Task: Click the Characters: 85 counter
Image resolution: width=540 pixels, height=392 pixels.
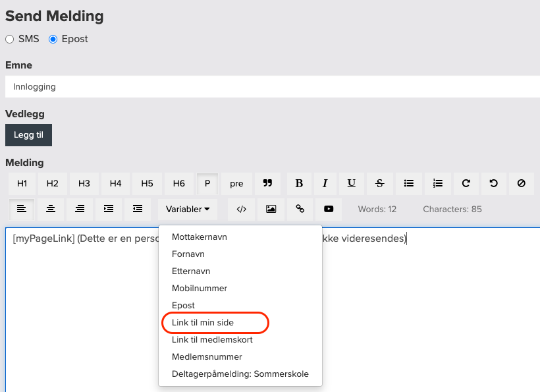Action: 452,209
